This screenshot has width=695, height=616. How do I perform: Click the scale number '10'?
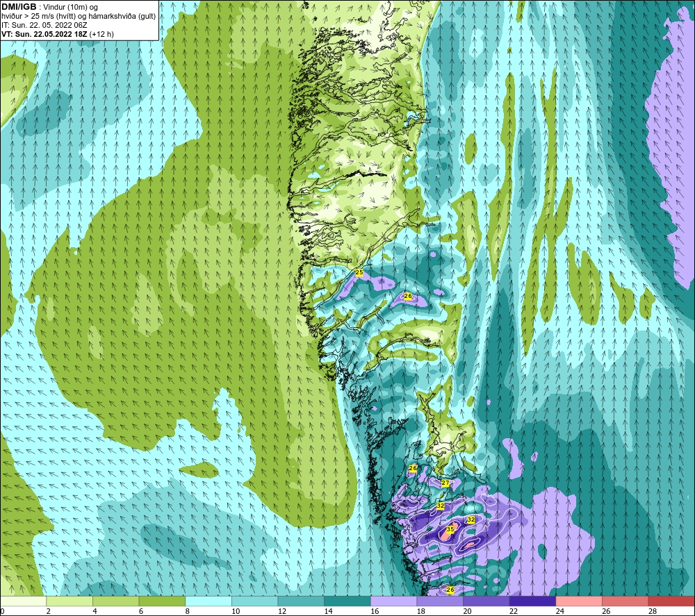(236, 611)
